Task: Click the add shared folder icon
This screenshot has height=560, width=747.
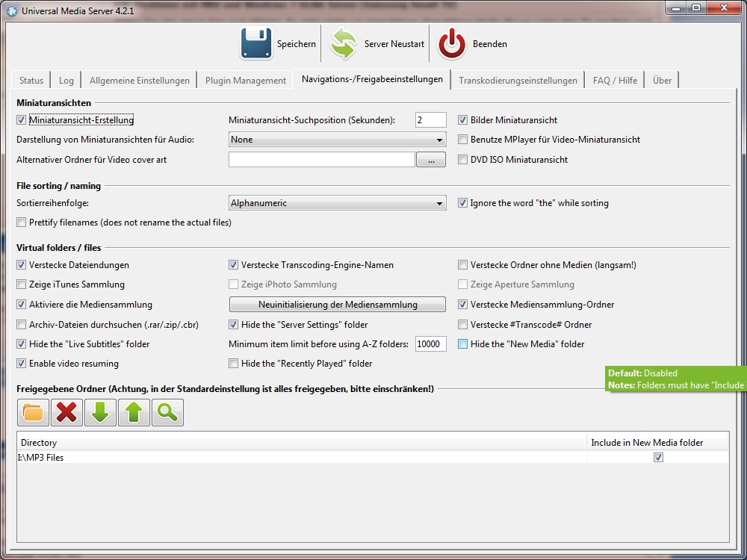Action: click(33, 412)
